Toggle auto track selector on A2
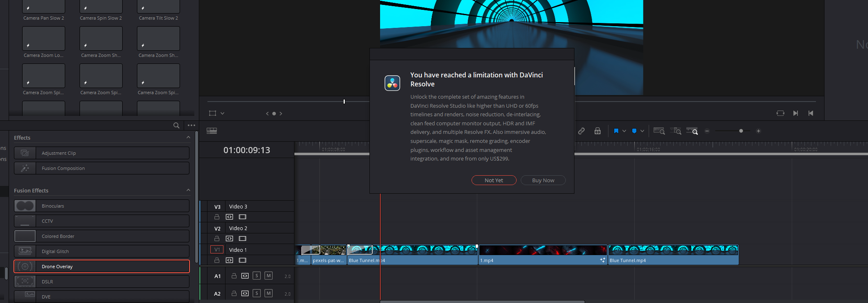This screenshot has width=868, height=303. (245, 293)
